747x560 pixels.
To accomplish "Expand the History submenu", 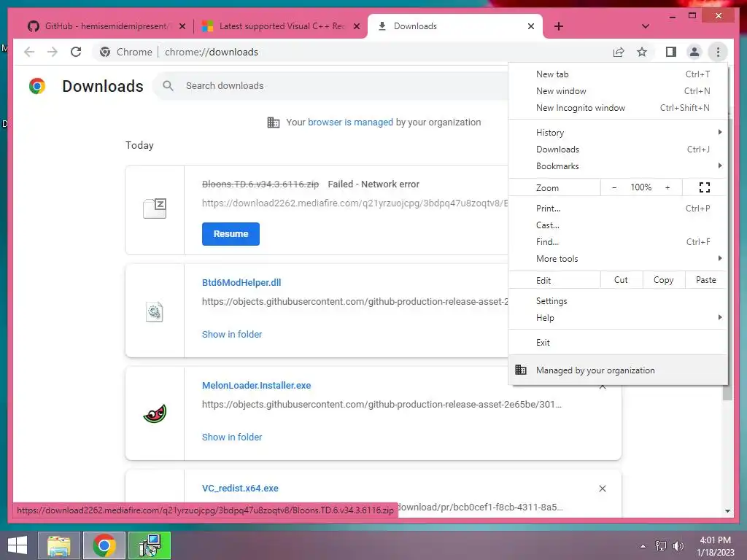I will [x=618, y=133].
